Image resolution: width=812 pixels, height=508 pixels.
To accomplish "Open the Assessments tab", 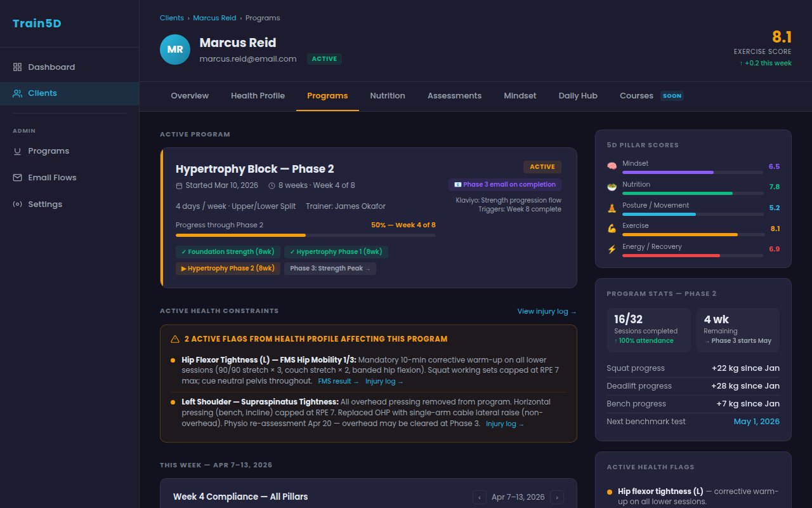I will (454, 96).
